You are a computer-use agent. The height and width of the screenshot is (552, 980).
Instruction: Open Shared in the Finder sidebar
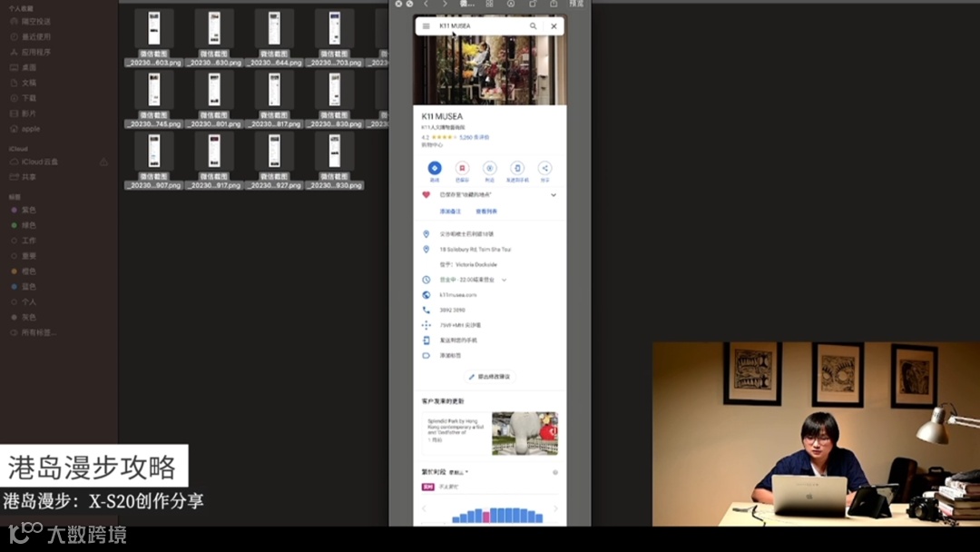click(x=23, y=177)
